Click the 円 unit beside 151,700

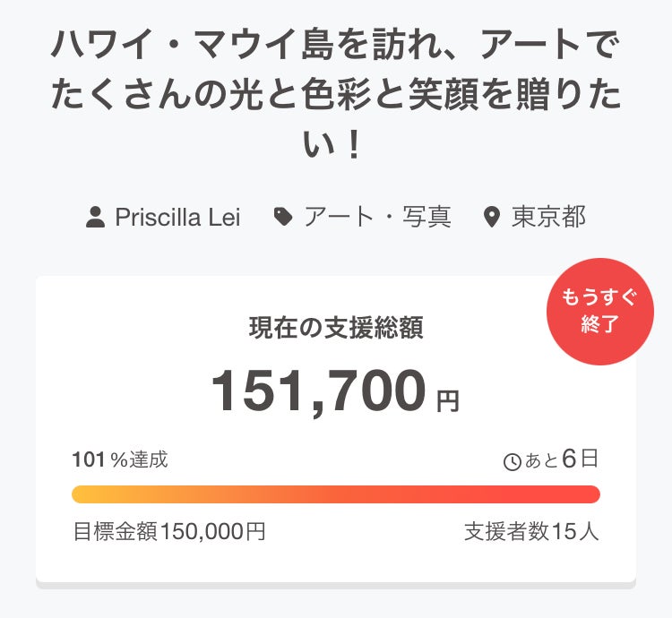(x=448, y=400)
